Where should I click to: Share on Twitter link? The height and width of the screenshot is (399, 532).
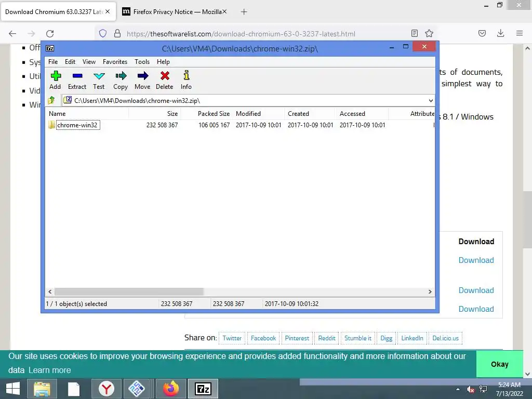[232, 338]
